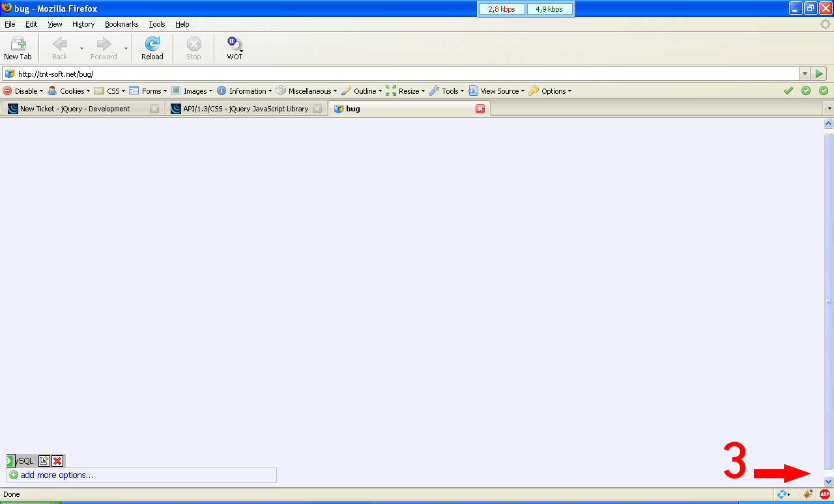Click the edit icon beside MySQL
Screen dimensions: 834x504
[44, 461]
